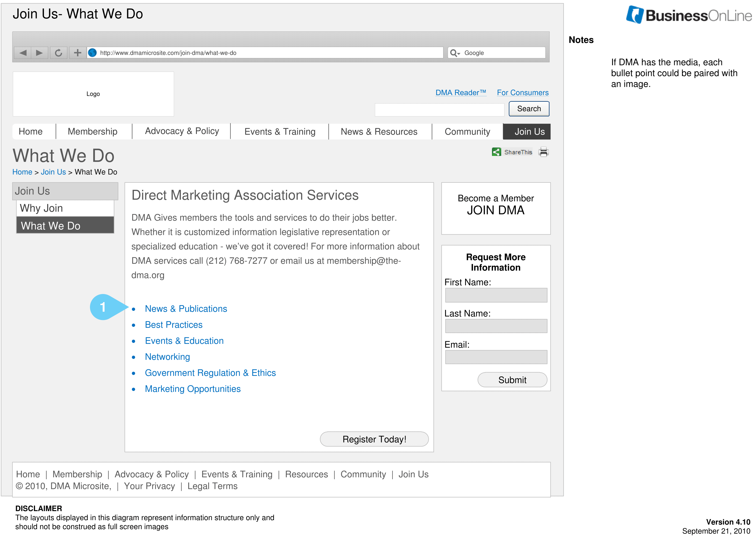Click the globe site icon in address bar

[92, 53]
